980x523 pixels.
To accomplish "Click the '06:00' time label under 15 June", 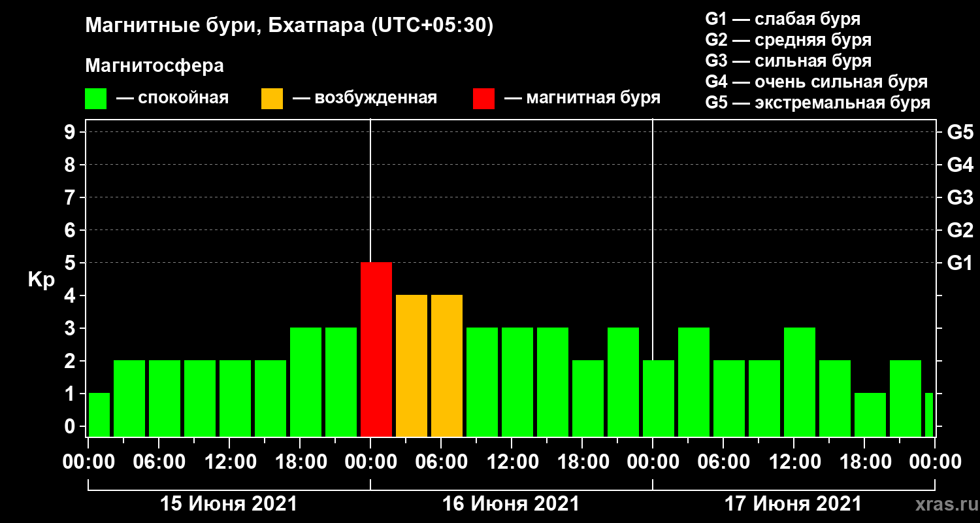I will tap(159, 462).
